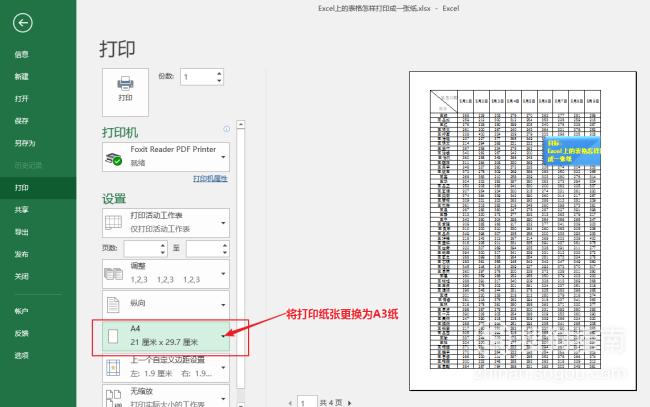The image size is (650, 407).
Task: Decrease the 份数 copies count
Action: tap(219, 80)
